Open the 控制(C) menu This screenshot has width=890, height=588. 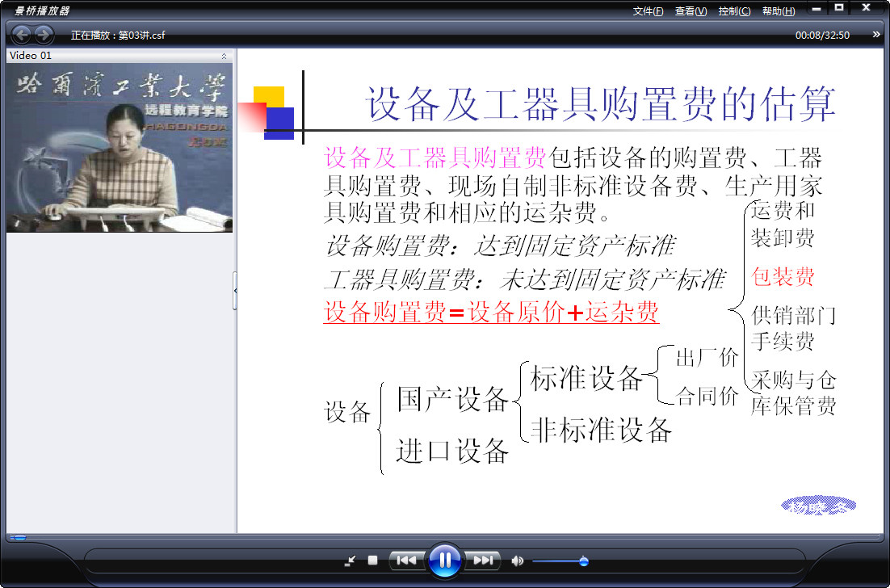coord(734,11)
